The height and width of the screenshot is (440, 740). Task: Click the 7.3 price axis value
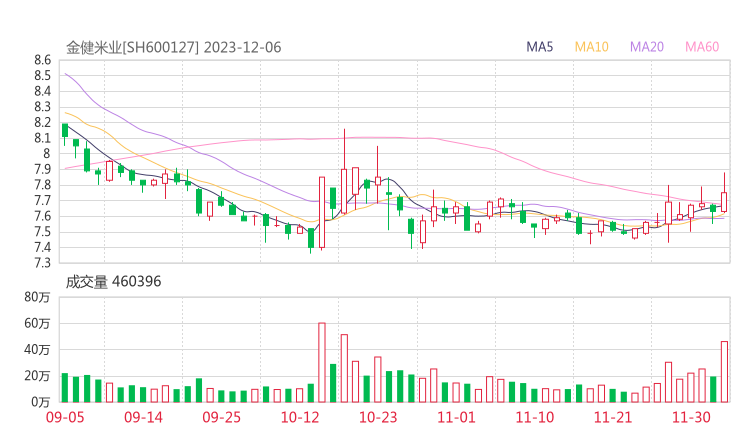[x=42, y=262]
